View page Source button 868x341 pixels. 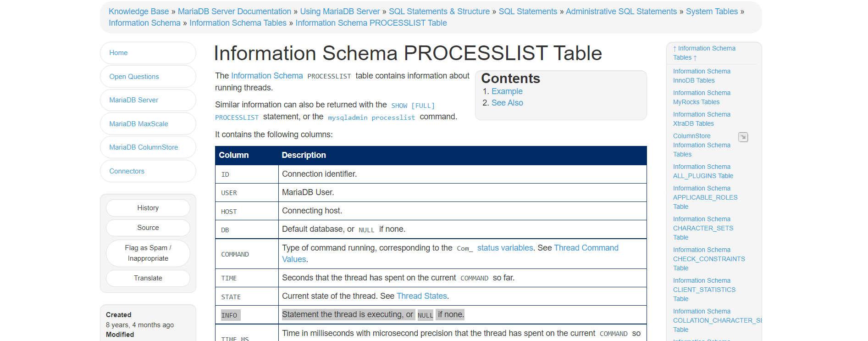coord(148,228)
